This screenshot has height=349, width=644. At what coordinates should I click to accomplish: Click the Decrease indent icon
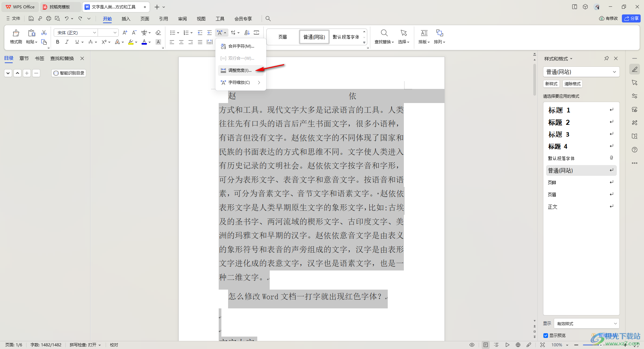click(x=200, y=33)
